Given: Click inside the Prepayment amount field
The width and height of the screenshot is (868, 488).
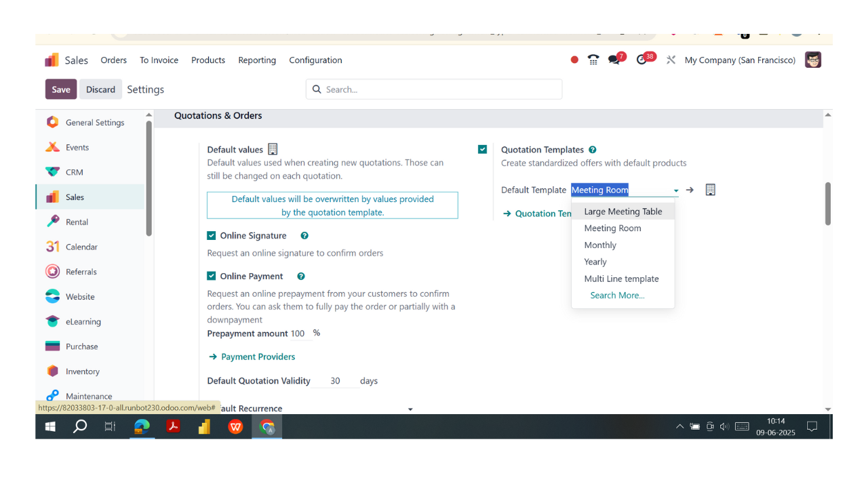Looking at the screenshot, I should [x=298, y=333].
